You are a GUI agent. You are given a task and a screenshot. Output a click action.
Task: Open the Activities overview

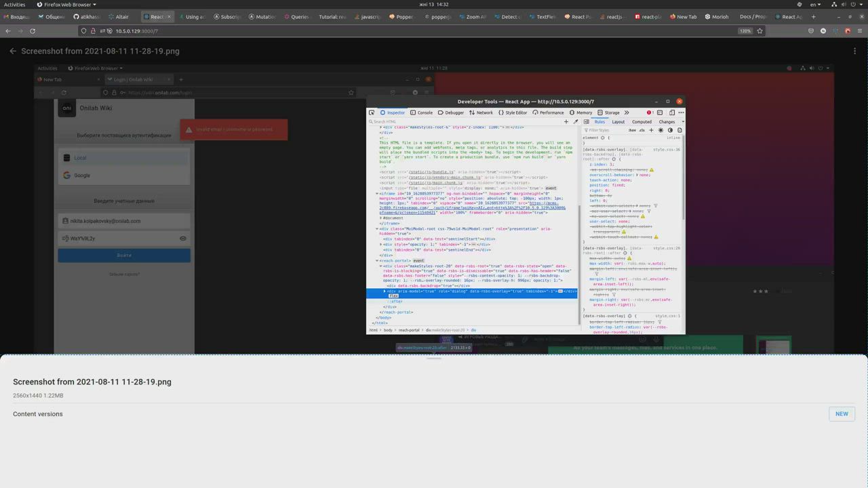(14, 4)
